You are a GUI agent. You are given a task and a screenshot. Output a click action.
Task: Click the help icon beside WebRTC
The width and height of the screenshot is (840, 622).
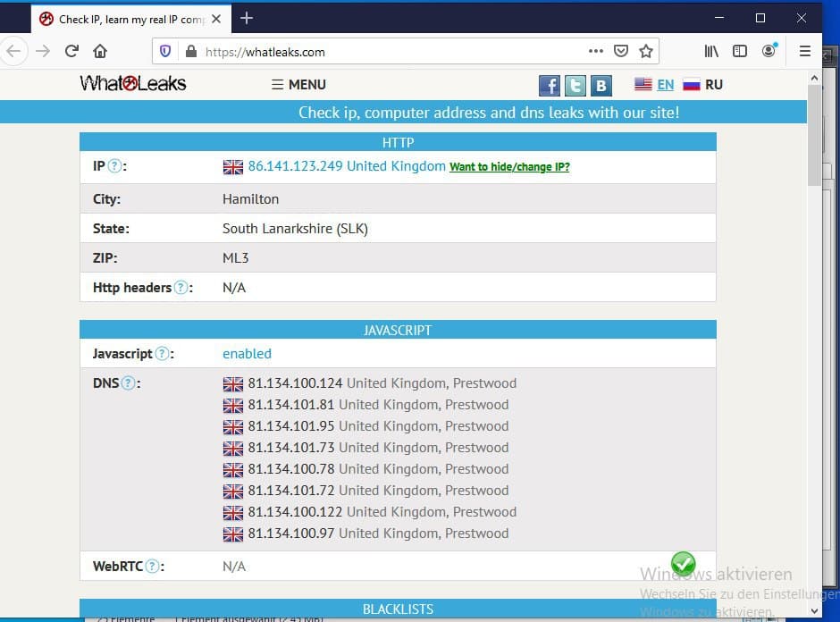[153, 567]
